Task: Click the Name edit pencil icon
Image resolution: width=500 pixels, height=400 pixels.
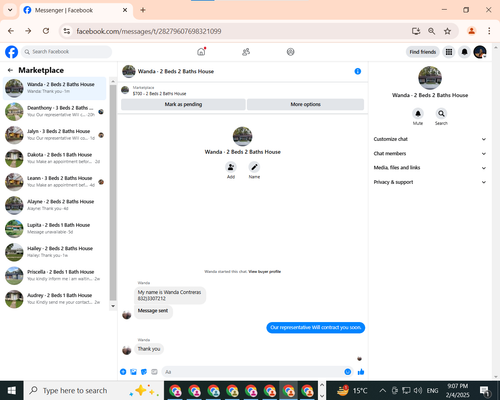Action: click(254, 167)
